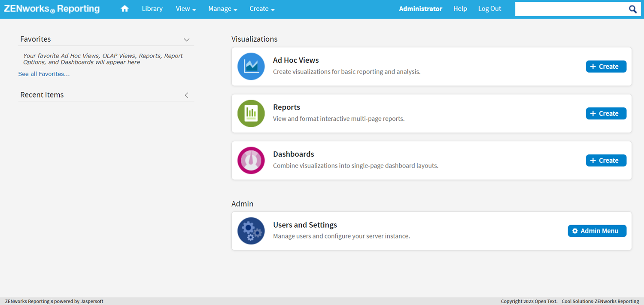Expand the Recent Items panel
The height and width of the screenshot is (305, 644).
coord(186,95)
